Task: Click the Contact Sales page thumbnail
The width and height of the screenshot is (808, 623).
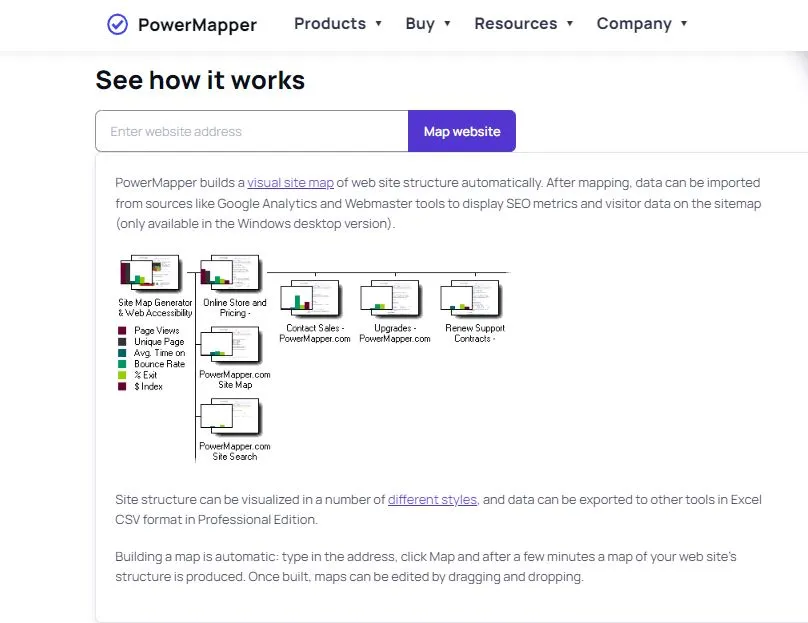Action: 311,298
